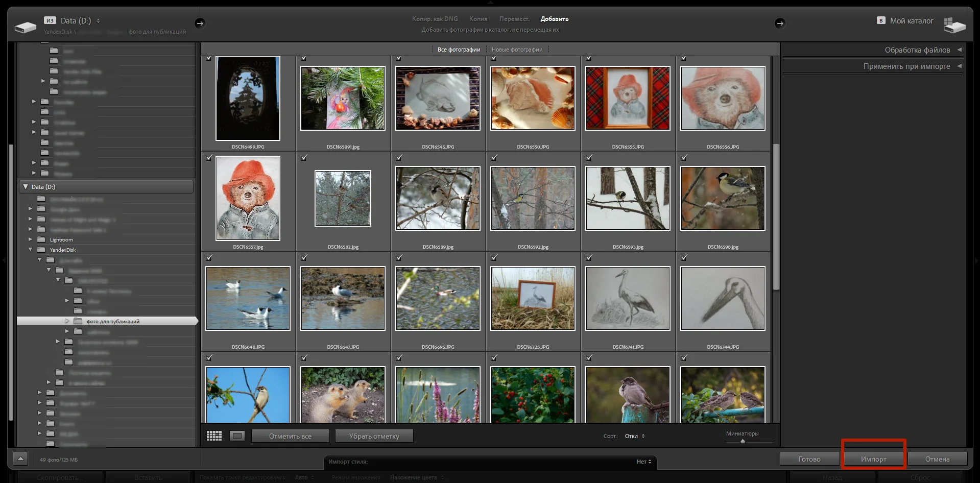The width and height of the screenshot is (980, 483).
Task: Switch to loupe single-image view icon
Action: pos(237,436)
